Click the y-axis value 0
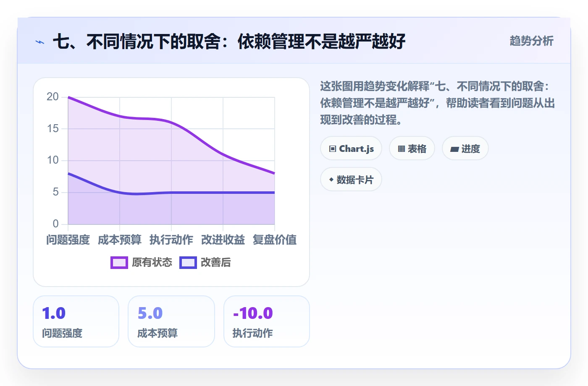 [56, 224]
